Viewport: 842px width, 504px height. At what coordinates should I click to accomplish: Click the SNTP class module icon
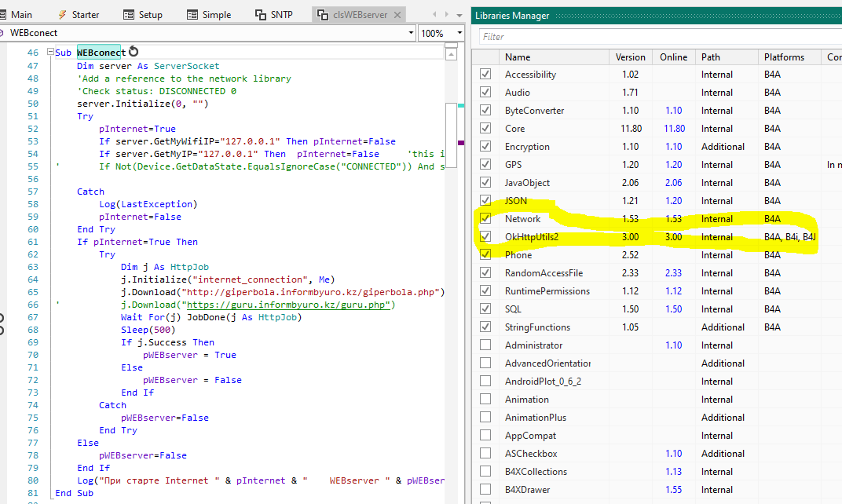tap(262, 15)
